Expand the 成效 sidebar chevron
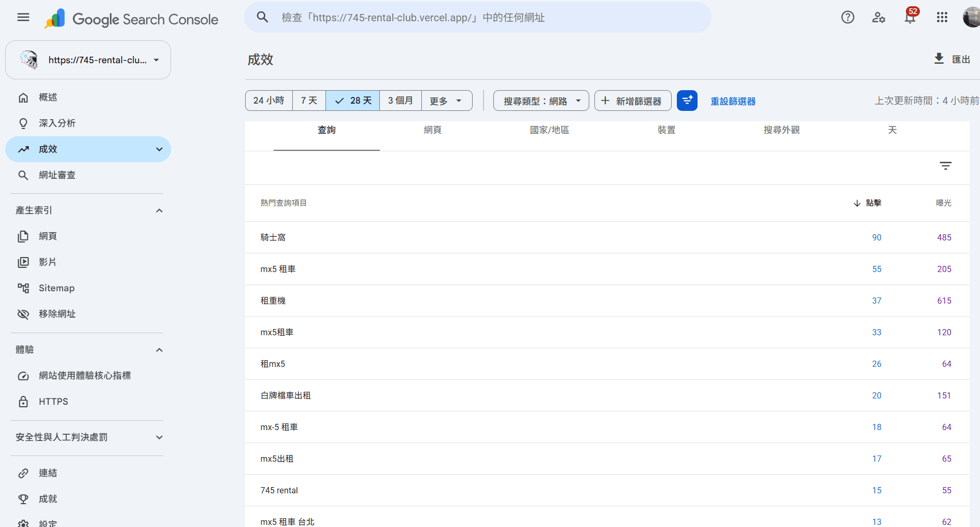Screen dimensions: 980x527 [159, 149]
